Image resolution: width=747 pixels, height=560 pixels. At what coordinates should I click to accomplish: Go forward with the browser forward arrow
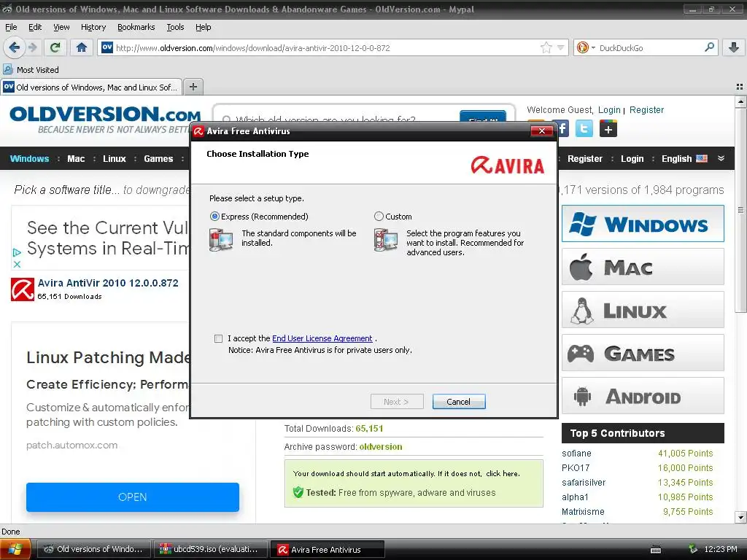32,47
